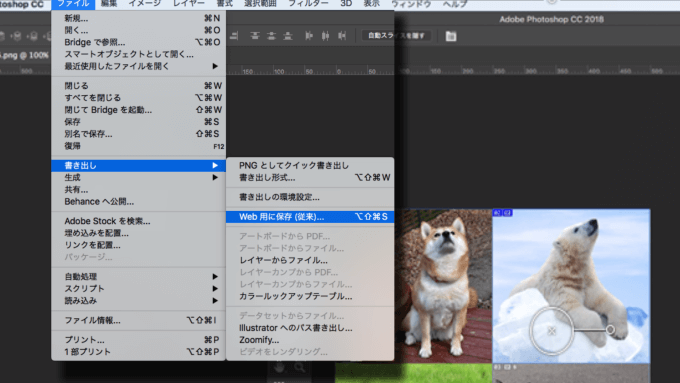Screen dimensions: 680x383
Task: Open the レイヤー menu
Action: (x=189, y=4)
